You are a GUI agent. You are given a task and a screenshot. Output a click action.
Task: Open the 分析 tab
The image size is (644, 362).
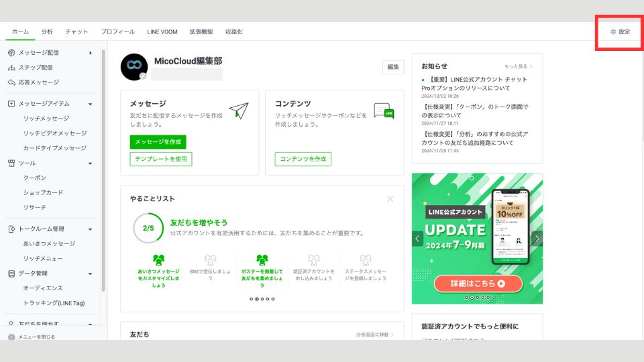click(47, 32)
